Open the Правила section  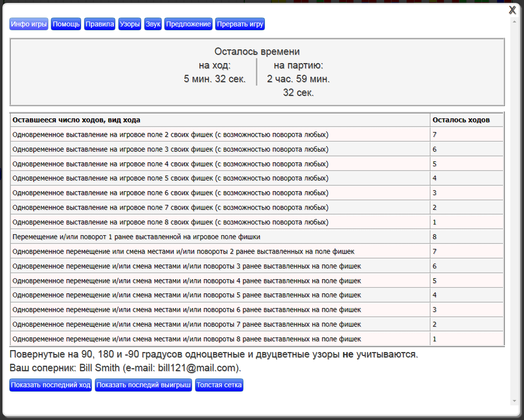pyautogui.click(x=100, y=24)
